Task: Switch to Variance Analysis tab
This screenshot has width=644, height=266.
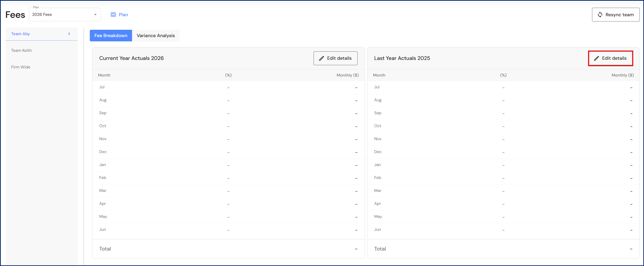Action: pyautogui.click(x=155, y=36)
